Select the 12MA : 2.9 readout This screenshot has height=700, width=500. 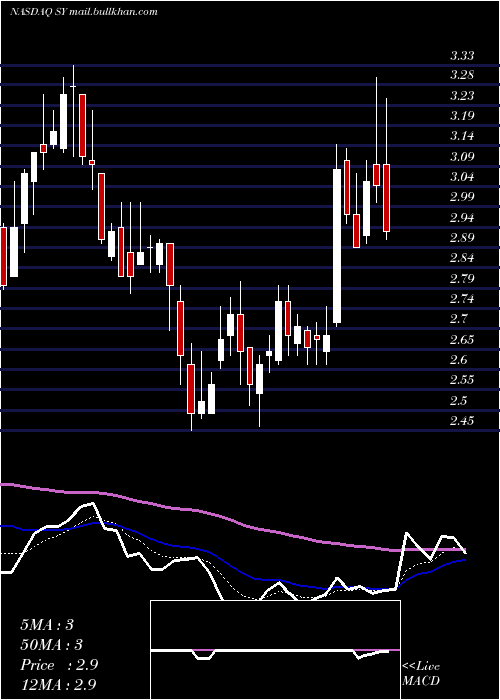[x=58, y=685]
